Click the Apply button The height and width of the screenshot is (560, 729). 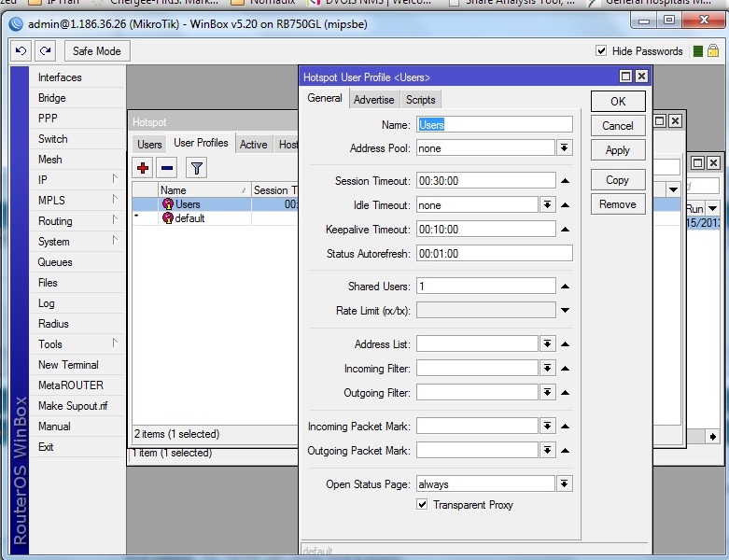point(617,150)
